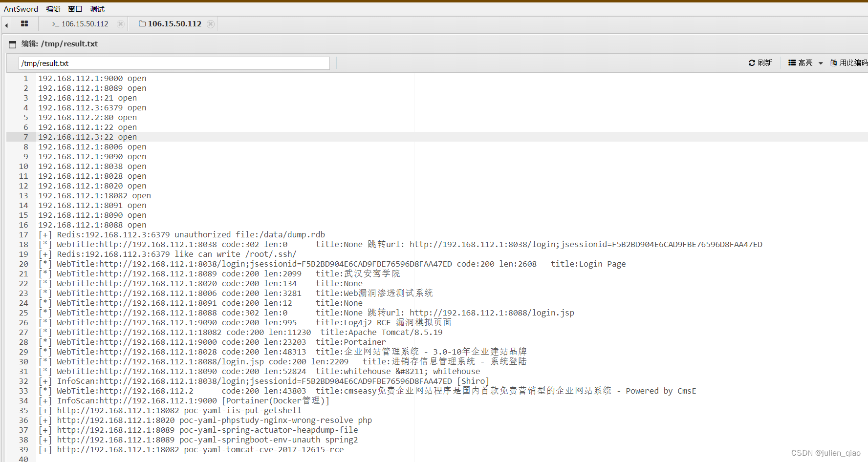Click the 企业网站管理系统 title line
This screenshot has width=868, height=462.
click(282, 352)
